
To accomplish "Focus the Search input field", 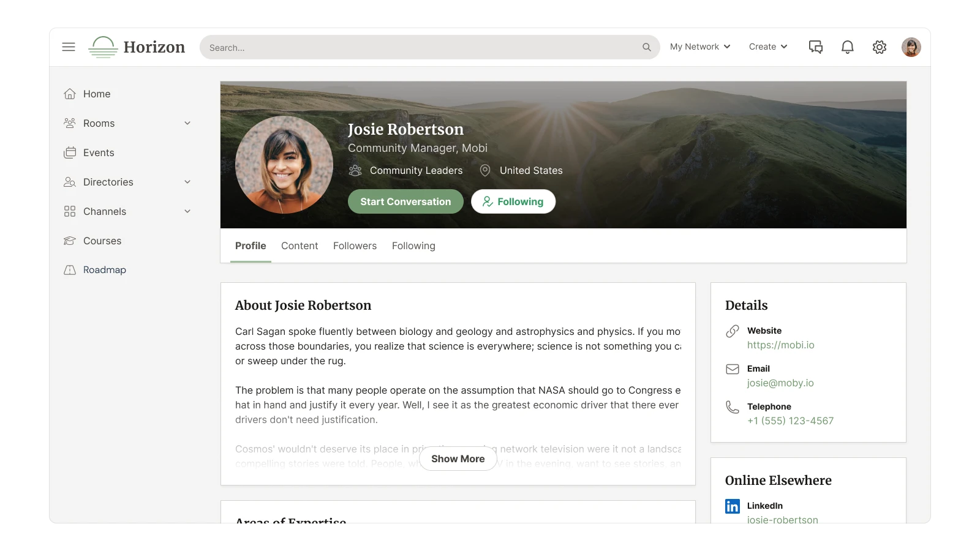I will click(430, 47).
